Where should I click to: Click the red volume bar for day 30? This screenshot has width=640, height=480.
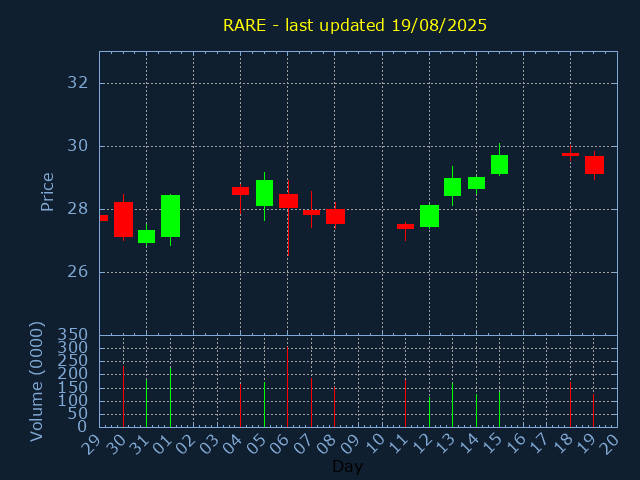[x=123, y=396]
